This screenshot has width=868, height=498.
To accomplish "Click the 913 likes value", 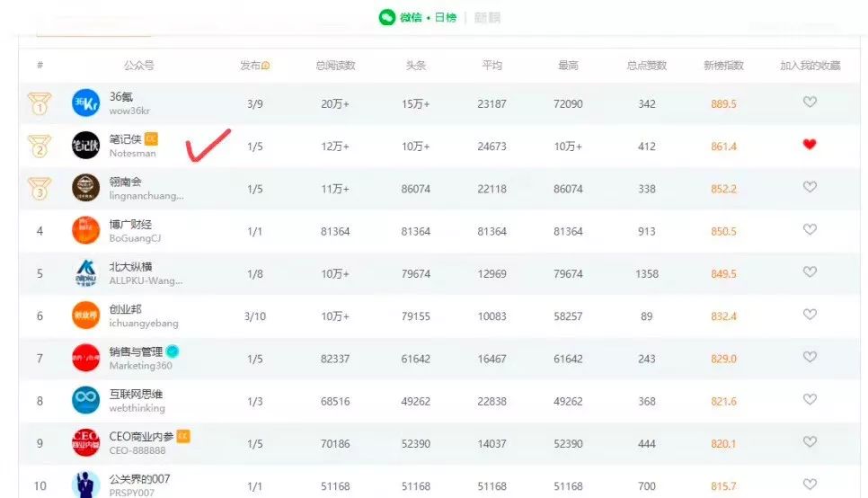I will tap(647, 232).
